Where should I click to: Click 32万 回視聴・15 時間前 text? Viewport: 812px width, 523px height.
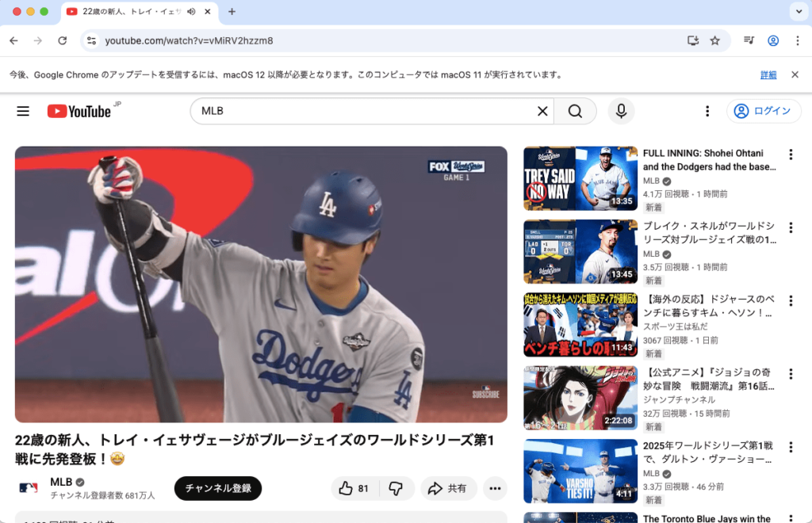click(x=687, y=414)
